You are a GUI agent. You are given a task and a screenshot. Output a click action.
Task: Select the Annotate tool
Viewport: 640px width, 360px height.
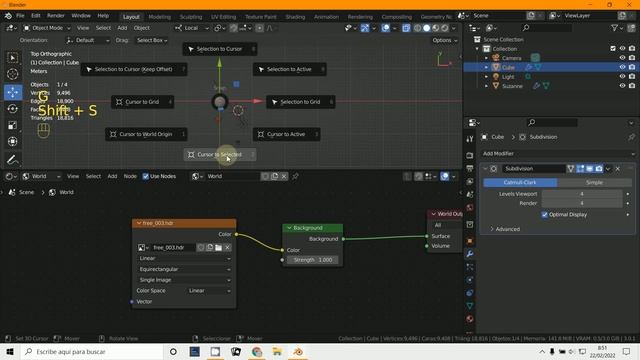[13, 159]
